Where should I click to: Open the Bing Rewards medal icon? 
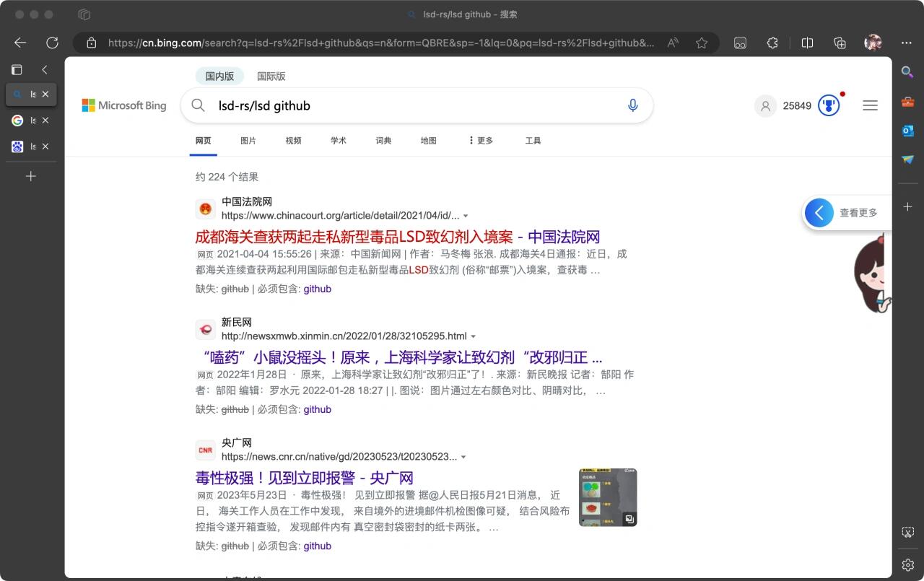coord(829,105)
